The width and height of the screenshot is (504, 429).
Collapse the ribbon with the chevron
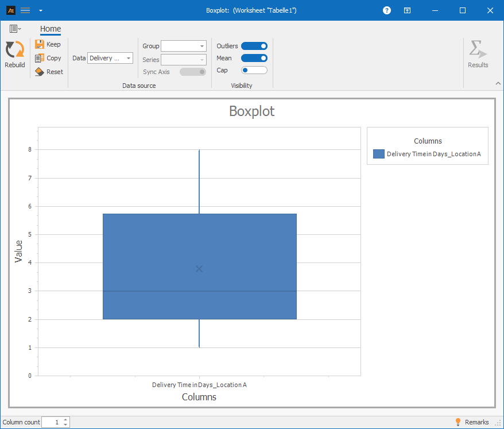[x=498, y=84]
